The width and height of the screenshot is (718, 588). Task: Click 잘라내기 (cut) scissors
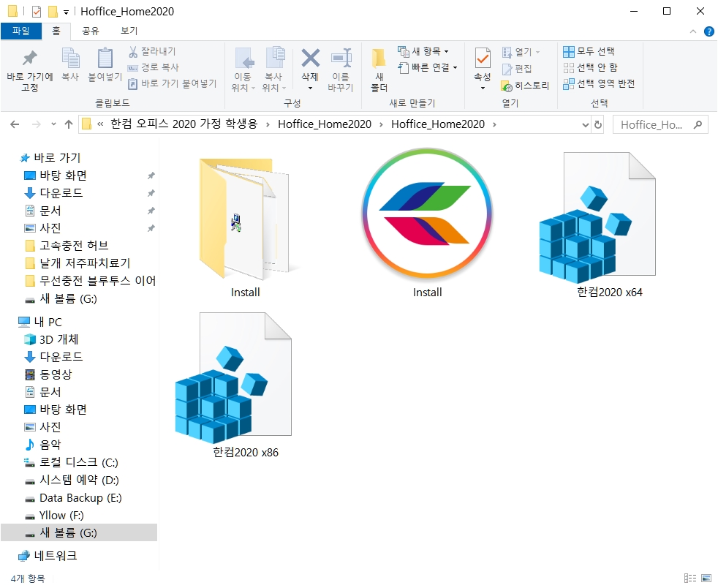(x=152, y=51)
